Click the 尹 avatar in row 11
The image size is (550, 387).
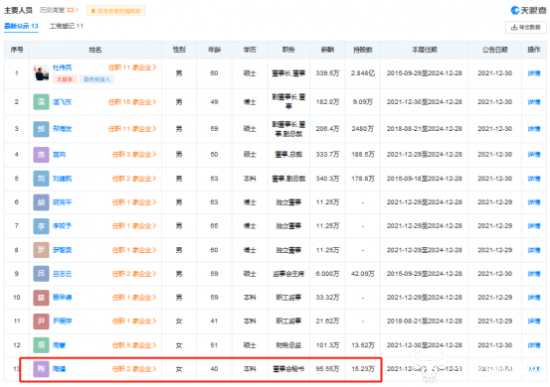[41, 321]
